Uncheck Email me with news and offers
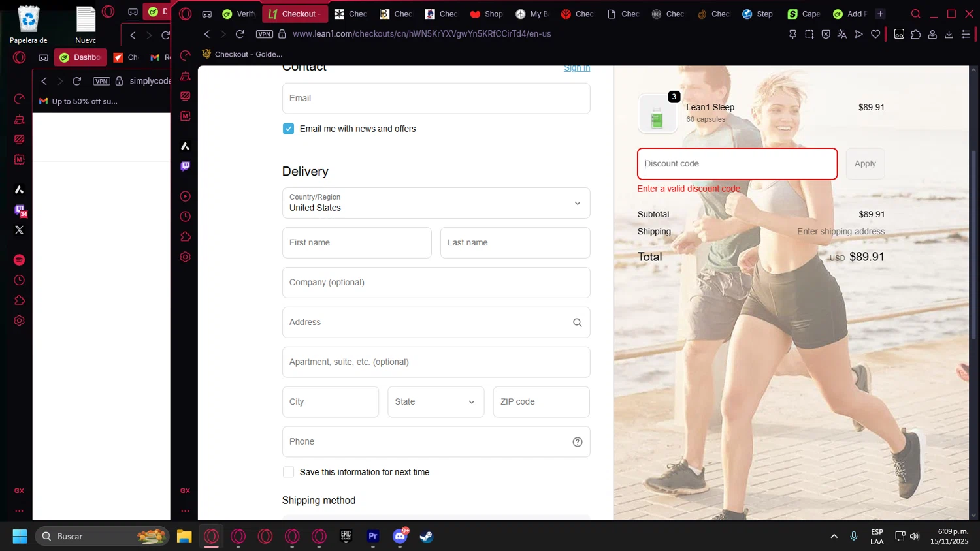Image resolution: width=980 pixels, height=551 pixels. [x=288, y=129]
